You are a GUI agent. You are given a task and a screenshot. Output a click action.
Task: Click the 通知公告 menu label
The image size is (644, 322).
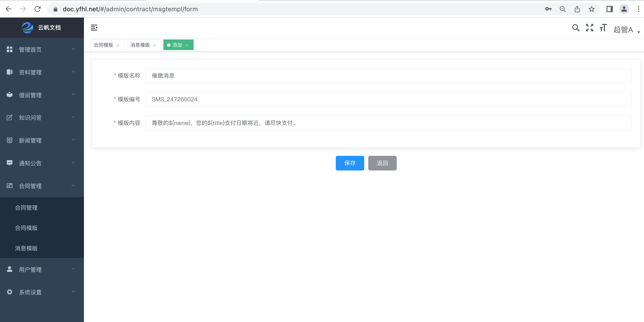30,163
